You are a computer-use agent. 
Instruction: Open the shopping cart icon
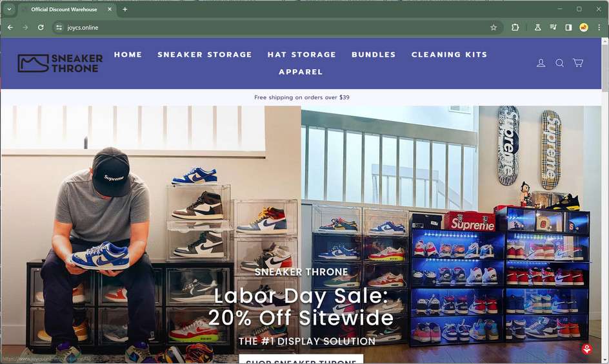click(578, 62)
